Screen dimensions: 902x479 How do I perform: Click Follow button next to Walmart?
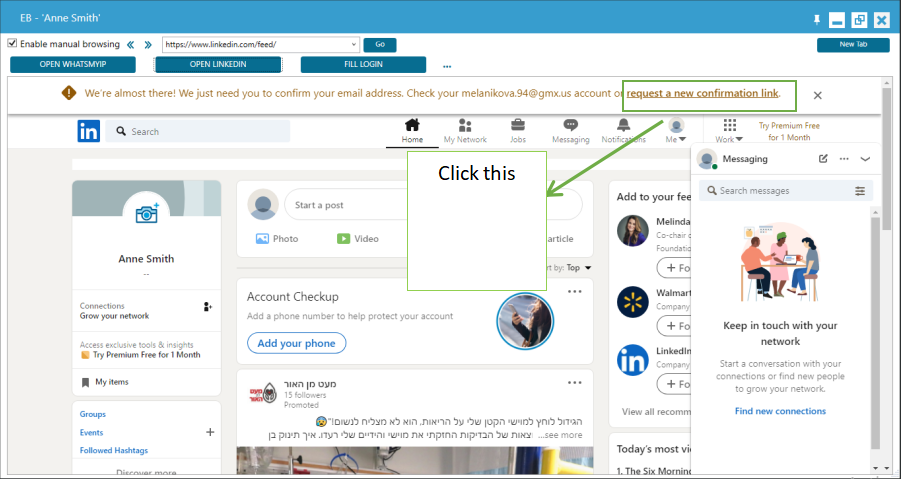coord(674,326)
